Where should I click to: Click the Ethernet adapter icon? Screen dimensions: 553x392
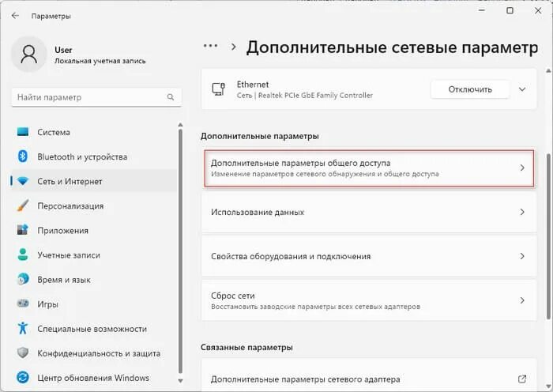[x=218, y=89]
